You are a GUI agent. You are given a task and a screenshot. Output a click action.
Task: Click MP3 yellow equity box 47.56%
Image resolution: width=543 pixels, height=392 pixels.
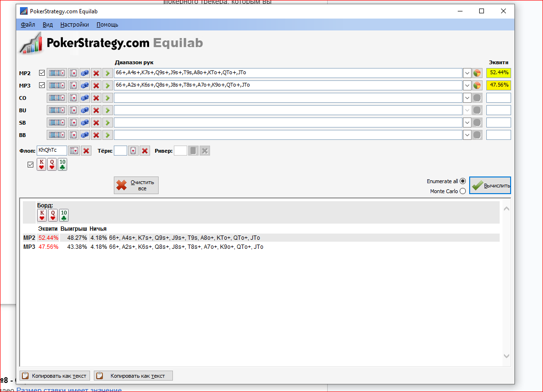pyautogui.click(x=499, y=86)
